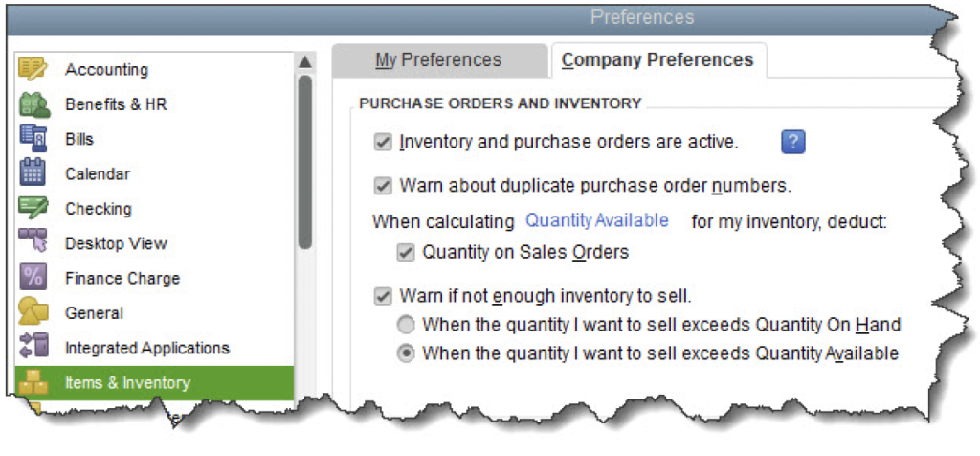Switch to the My Preferences tab
The width and height of the screenshot is (980, 456).
coord(438,60)
